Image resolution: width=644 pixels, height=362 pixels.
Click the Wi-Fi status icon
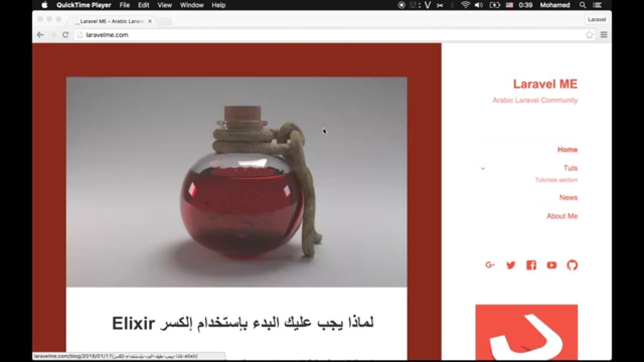(x=465, y=5)
